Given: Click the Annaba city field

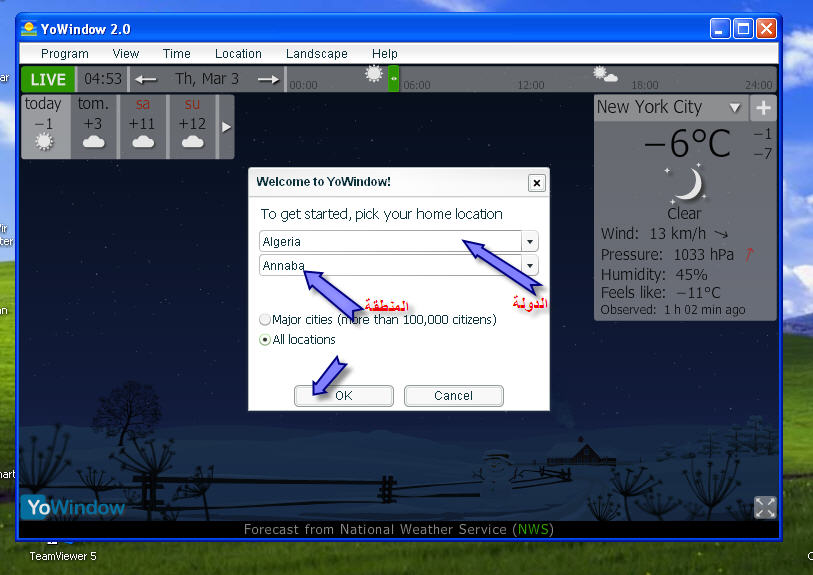Looking at the screenshot, I should point(390,265).
